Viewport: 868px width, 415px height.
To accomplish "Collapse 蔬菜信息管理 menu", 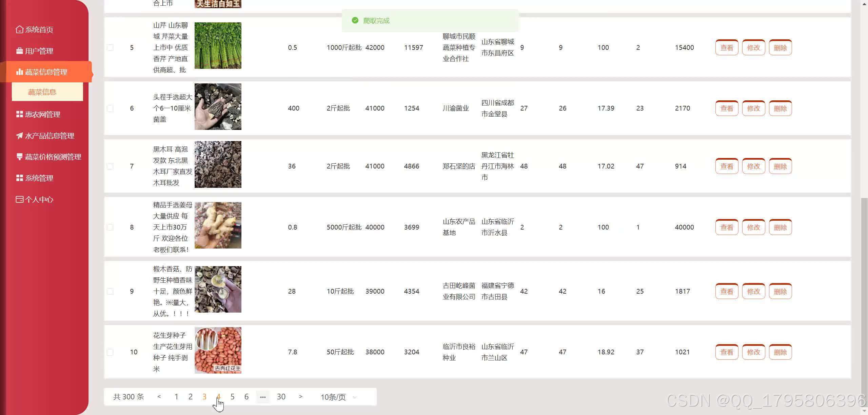I will [x=46, y=72].
